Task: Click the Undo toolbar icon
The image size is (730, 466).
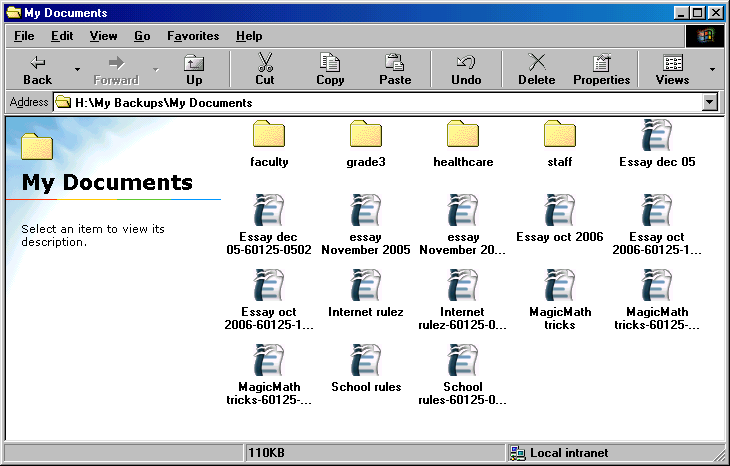Action: click(466, 62)
